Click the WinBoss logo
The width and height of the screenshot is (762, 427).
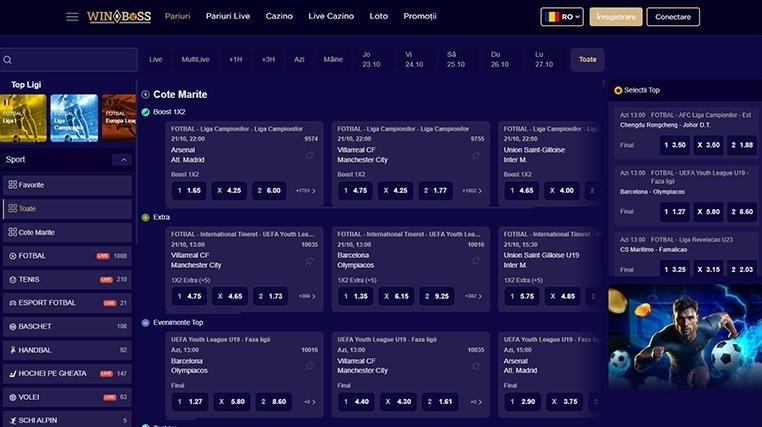coord(119,17)
